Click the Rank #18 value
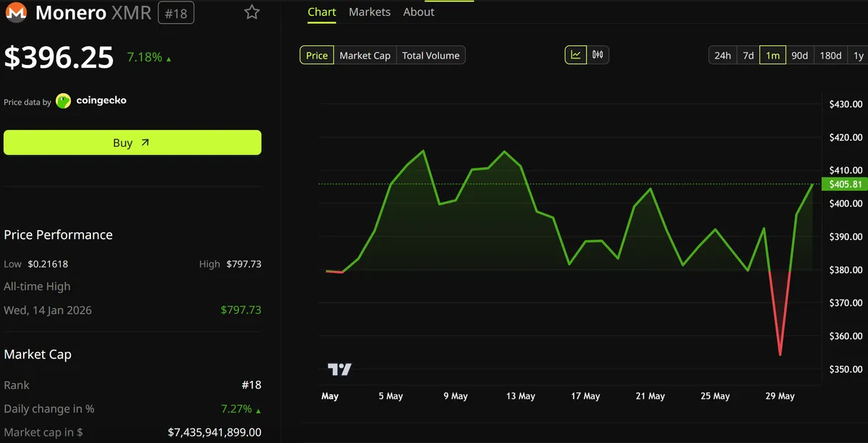The height and width of the screenshot is (443, 868). [x=251, y=385]
